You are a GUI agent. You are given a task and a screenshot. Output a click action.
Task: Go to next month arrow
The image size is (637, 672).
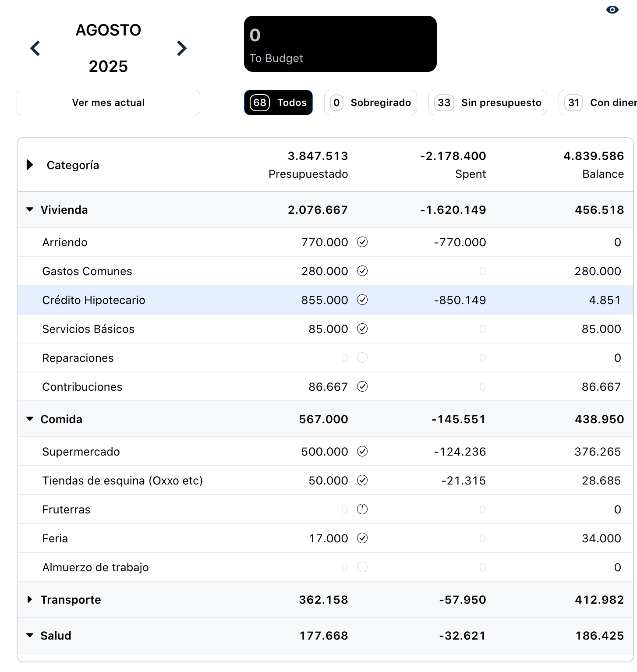(181, 48)
